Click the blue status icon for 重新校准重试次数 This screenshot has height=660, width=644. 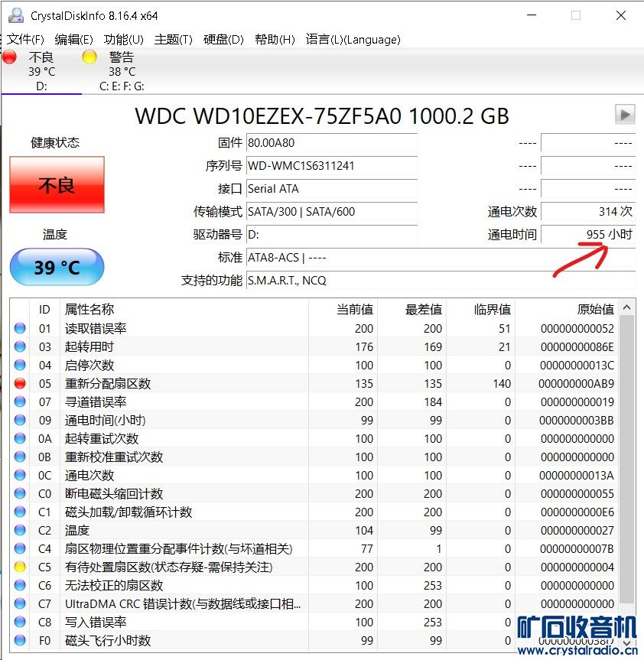pyautogui.click(x=20, y=457)
